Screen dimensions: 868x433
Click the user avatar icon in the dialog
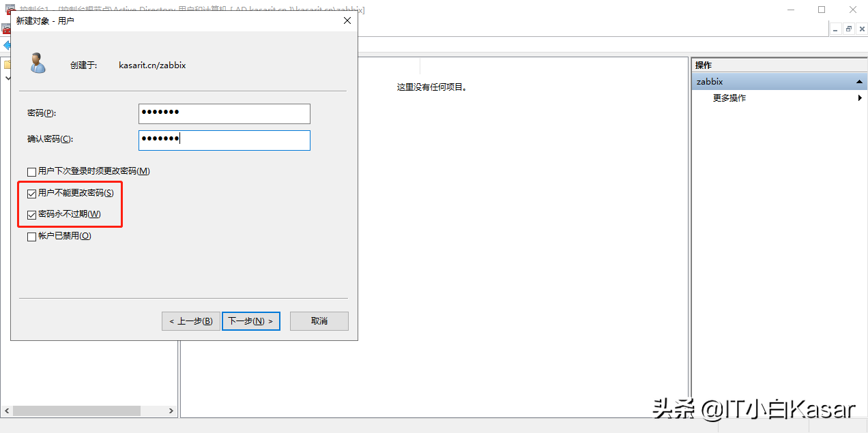(38, 63)
